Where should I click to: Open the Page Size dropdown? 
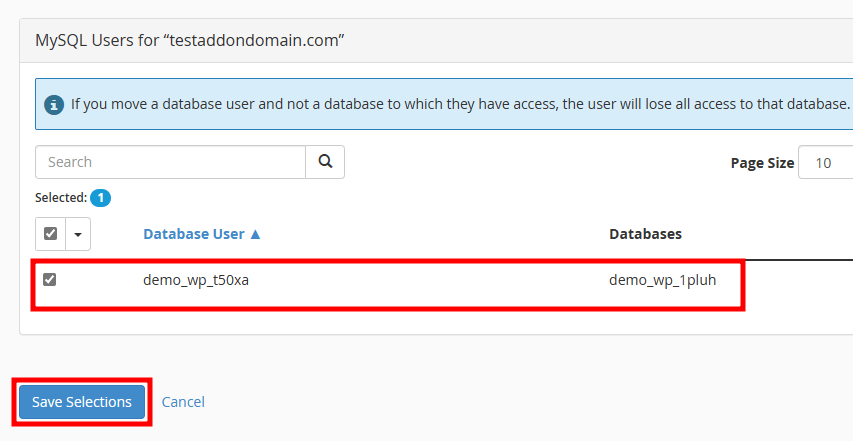(825, 162)
